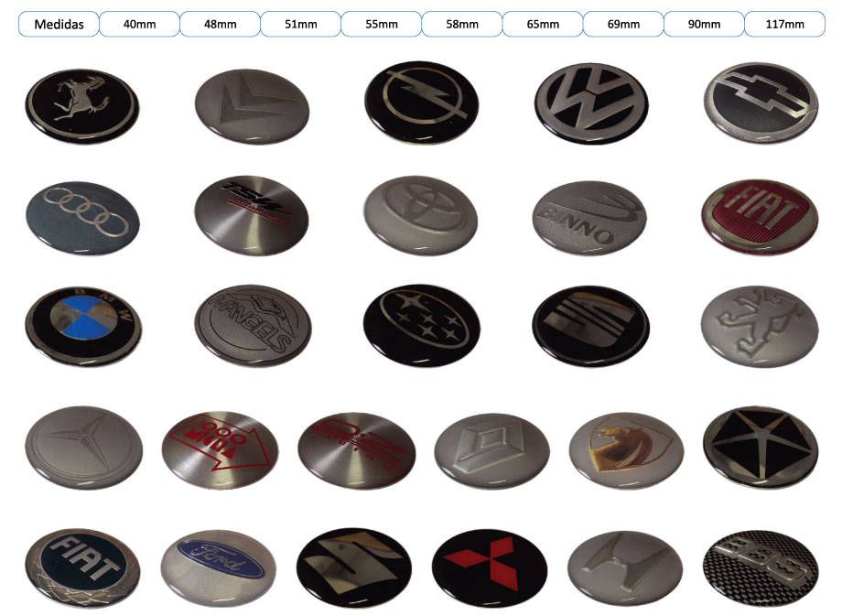Screen dimensions: 842x616
Task: Choose the 117mm size option
Action: [785, 24]
